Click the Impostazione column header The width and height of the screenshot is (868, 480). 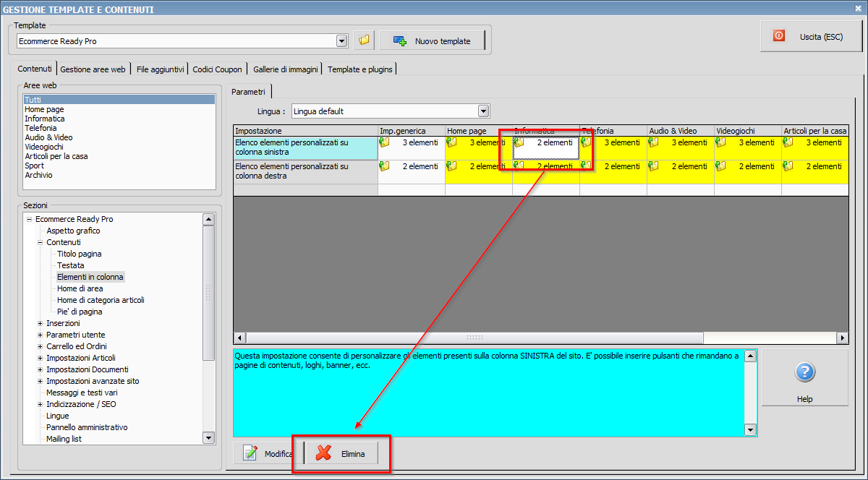point(306,131)
